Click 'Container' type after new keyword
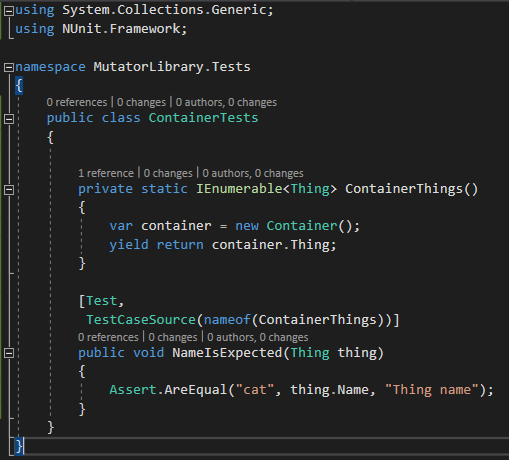The width and height of the screenshot is (509, 460). click(x=302, y=226)
